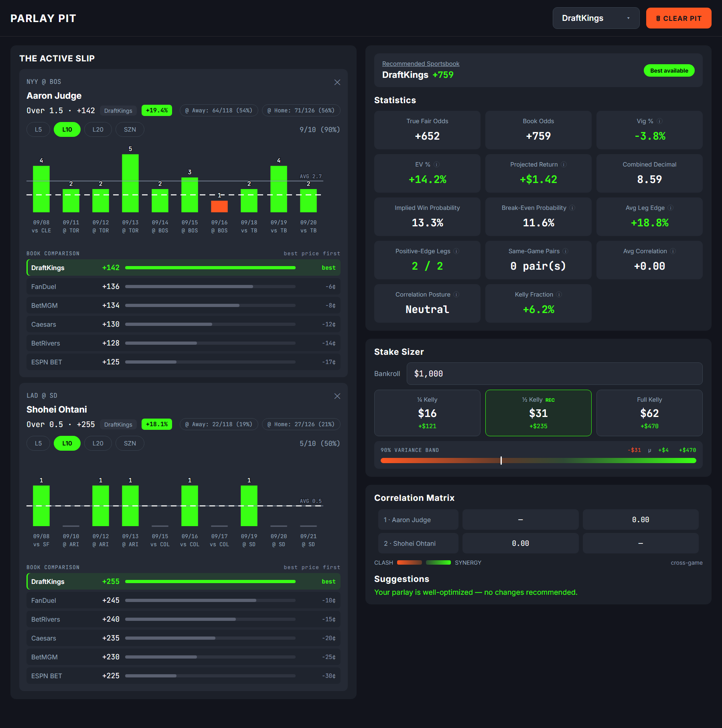722x728 pixels.
Task: Select L20 range for Aaron Judge
Action: [x=98, y=130]
